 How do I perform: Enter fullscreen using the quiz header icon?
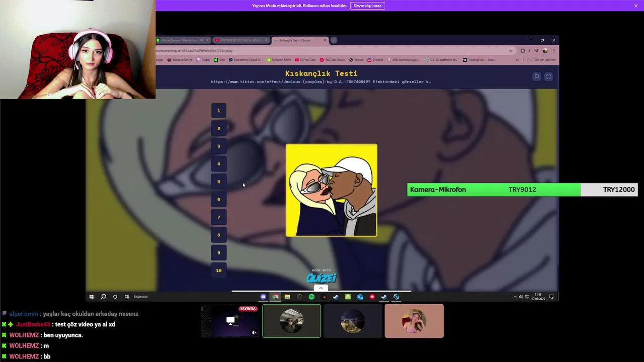tap(548, 76)
